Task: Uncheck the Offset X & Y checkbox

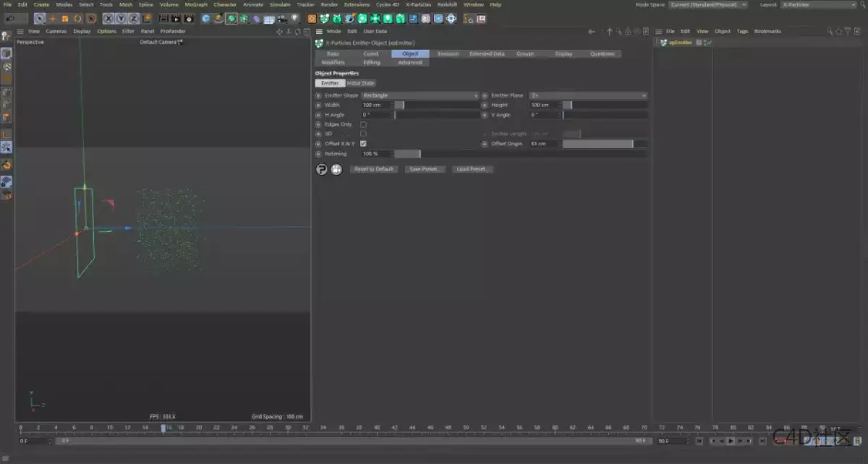Action: pyautogui.click(x=363, y=143)
